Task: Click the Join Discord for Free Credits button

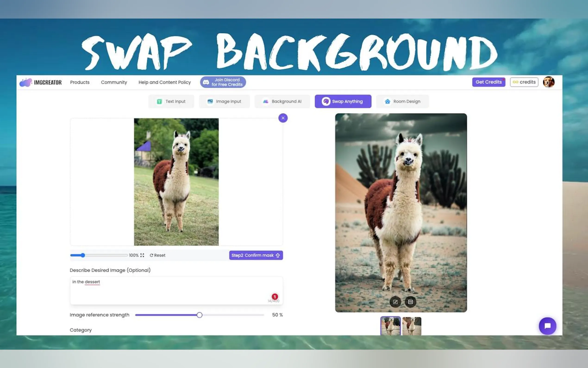Action: coord(223,82)
